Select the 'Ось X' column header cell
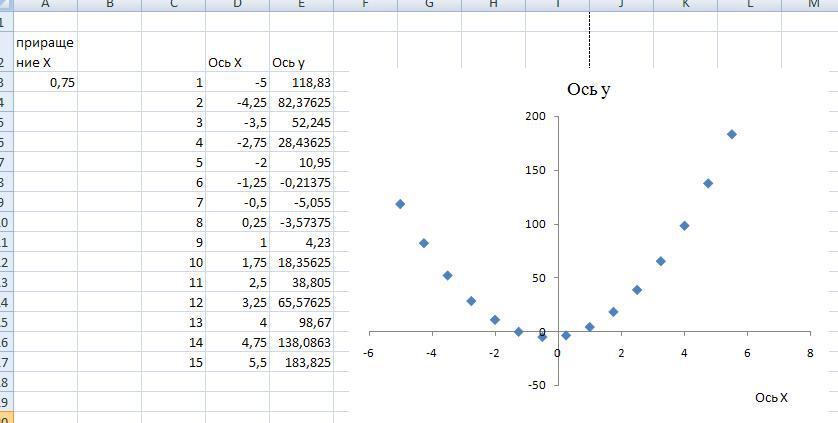Image resolution: width=838 pixels, height=423 pixels. pyautogui.click(x=237, y=52)
